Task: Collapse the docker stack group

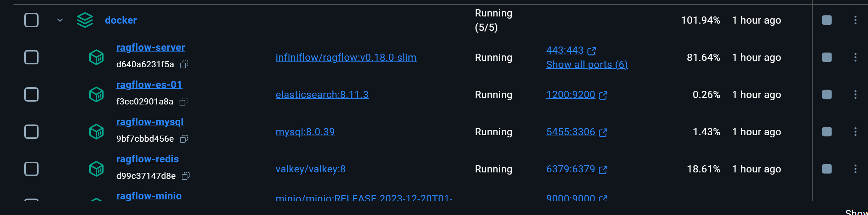Action: (x=60, y=20)
